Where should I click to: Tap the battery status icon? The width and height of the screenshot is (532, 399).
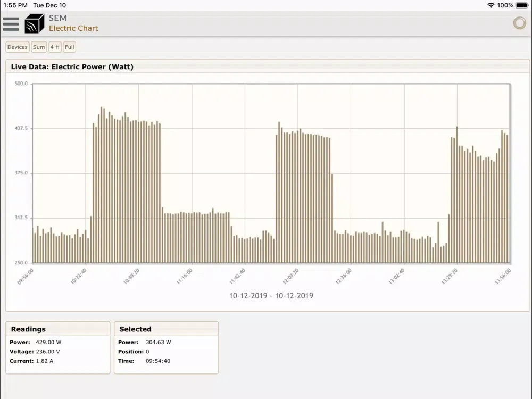522,5
